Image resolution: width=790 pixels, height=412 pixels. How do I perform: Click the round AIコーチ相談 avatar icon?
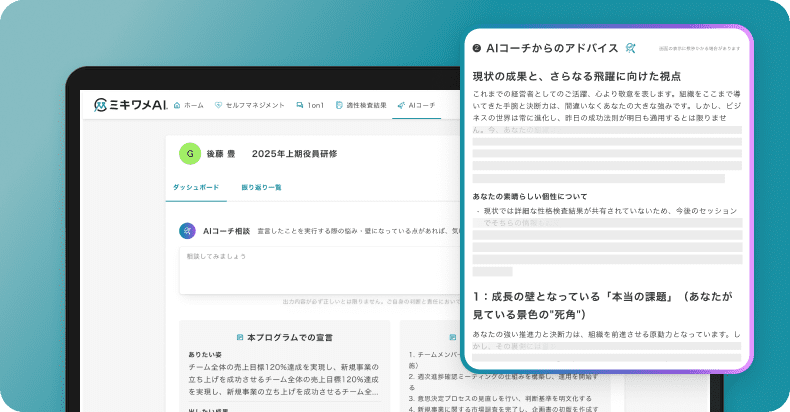pos(187,231)
